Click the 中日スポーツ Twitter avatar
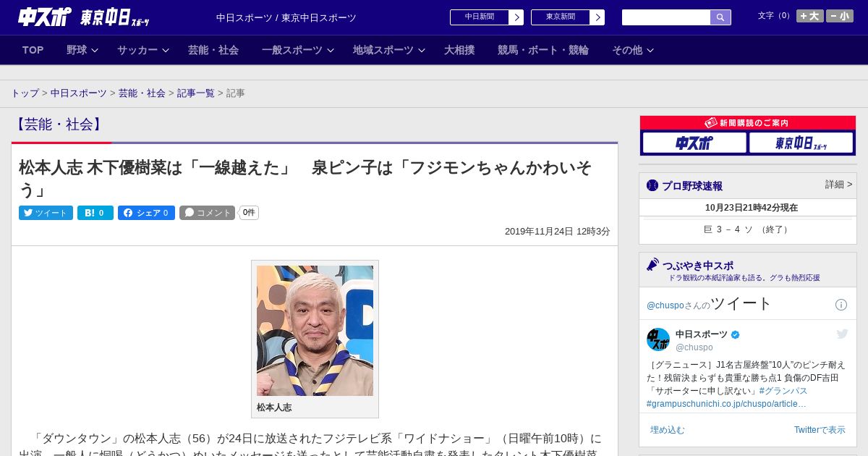 (658, 339)
